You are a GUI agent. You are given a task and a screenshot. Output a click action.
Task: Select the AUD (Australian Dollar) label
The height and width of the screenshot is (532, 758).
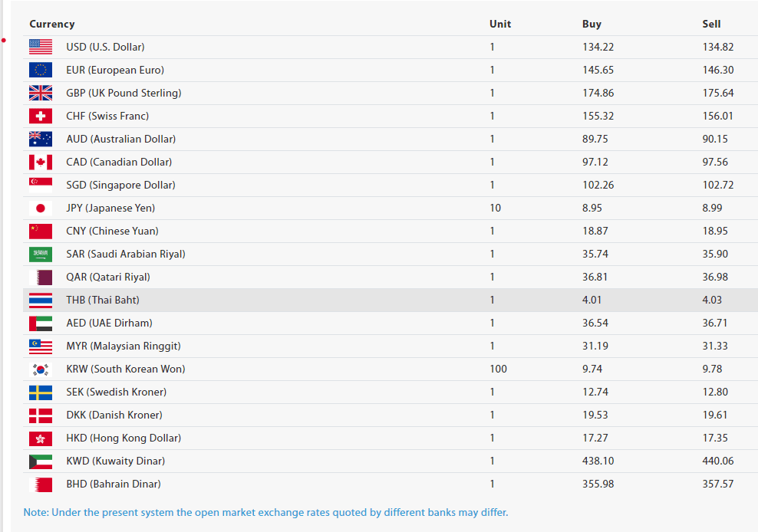click(120, 139)
